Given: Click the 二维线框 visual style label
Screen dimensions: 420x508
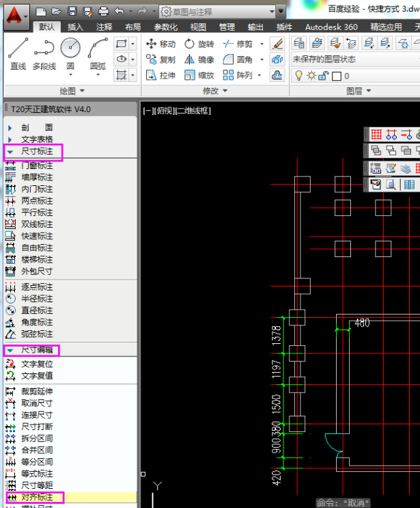Looking at the screenshot, I should pos(193,111).
